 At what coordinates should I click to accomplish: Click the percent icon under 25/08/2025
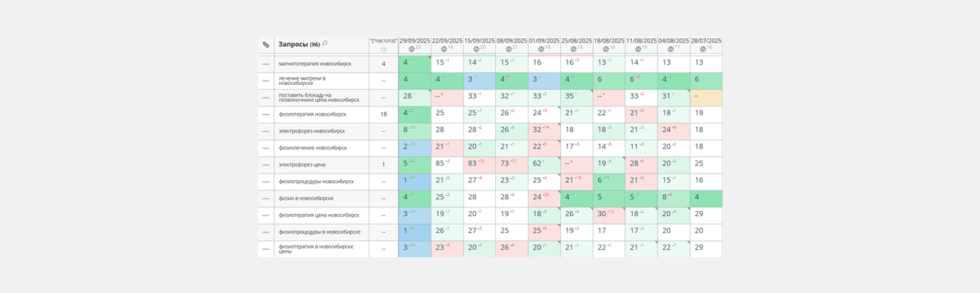(573, 49)
